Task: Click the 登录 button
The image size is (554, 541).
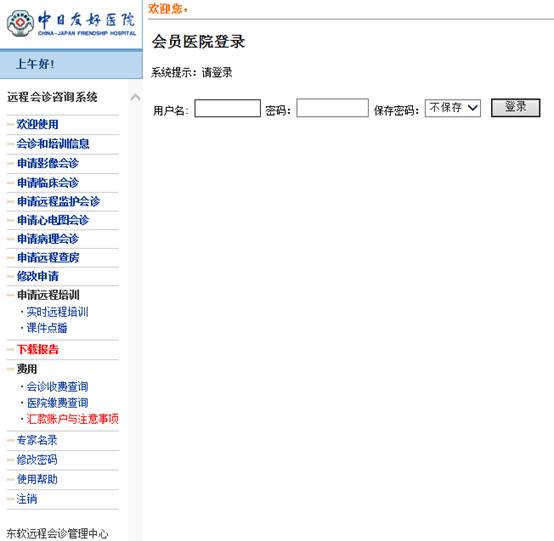Action: 515,107
